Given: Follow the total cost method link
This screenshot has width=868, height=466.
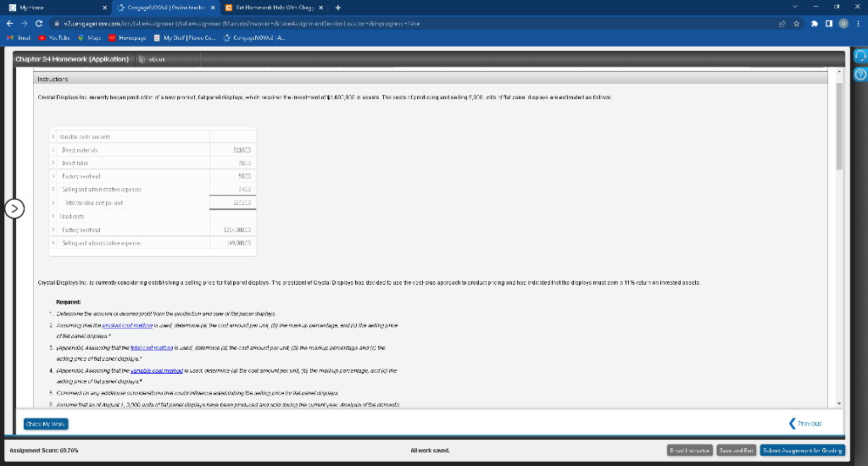Looking at the screenshot, I should (x=152, y=348).
